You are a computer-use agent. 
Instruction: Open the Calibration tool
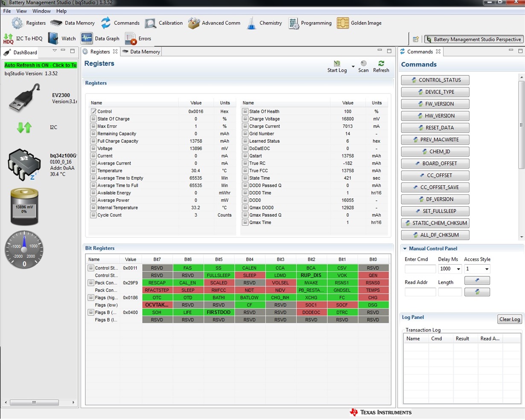click(164, 23)
